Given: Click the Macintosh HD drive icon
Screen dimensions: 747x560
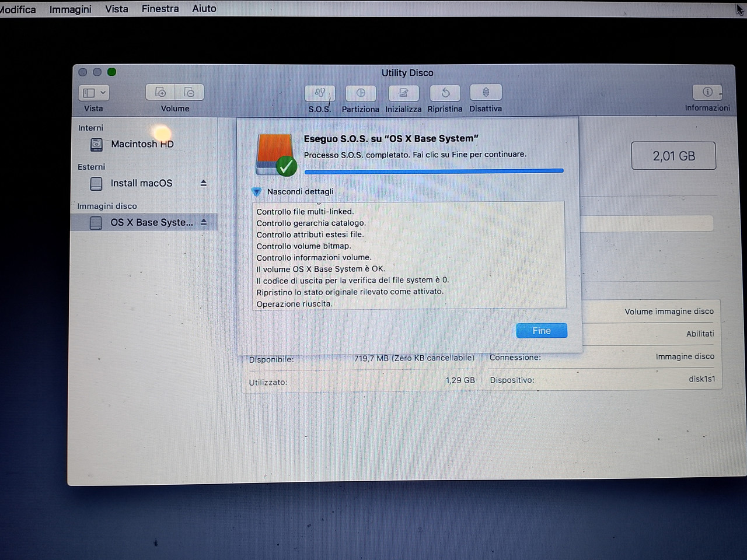Looking at the screenshot, I should coord(97,144).
